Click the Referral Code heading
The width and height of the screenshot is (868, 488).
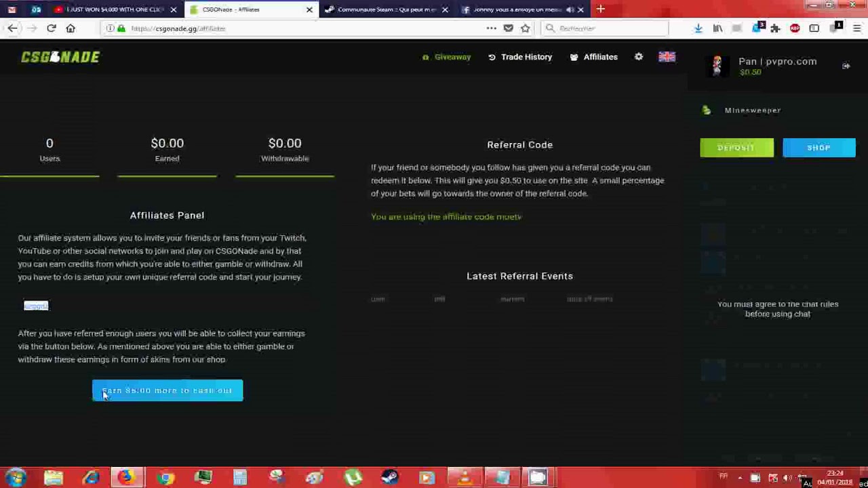pyautogui.click(x=519, y=144)
